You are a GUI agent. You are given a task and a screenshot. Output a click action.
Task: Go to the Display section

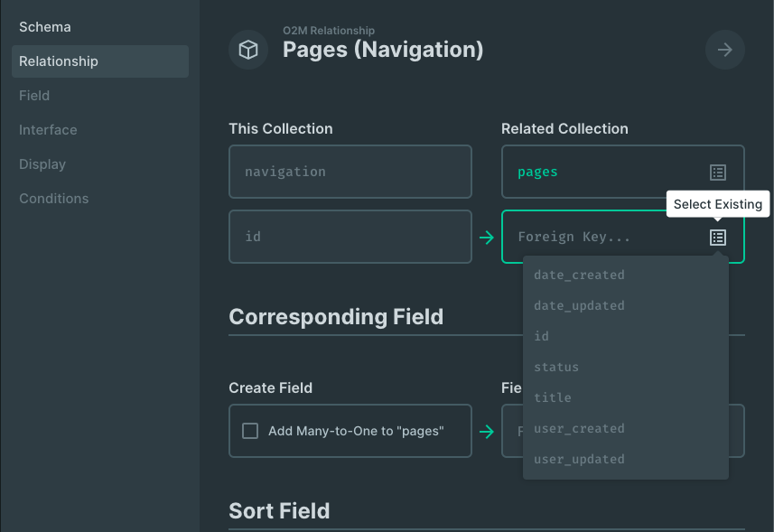[x=42, y=163]
